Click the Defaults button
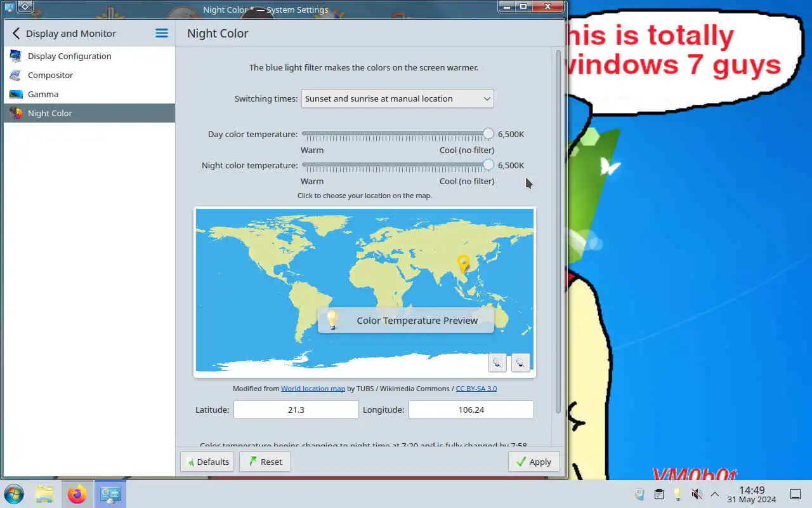 [207, 462]
